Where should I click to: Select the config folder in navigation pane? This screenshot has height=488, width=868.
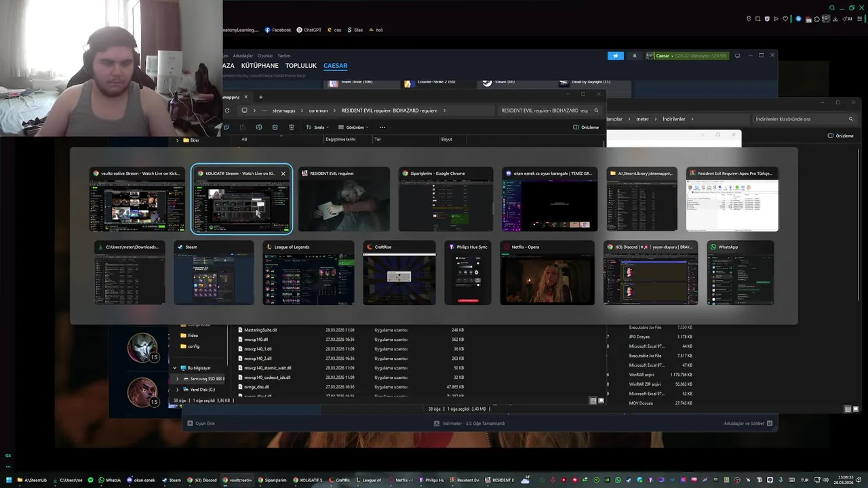click(190, 346)
